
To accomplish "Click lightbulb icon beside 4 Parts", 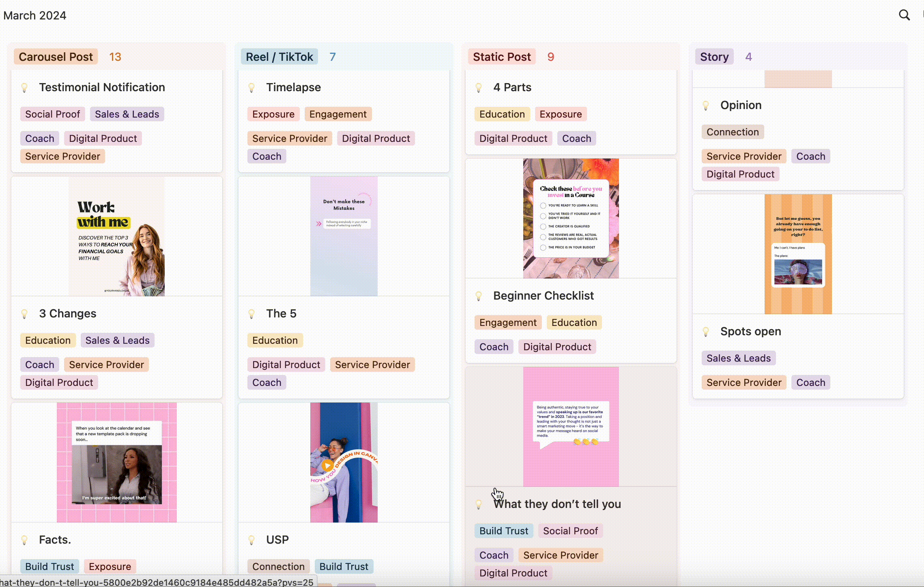I will coord(479,88).
